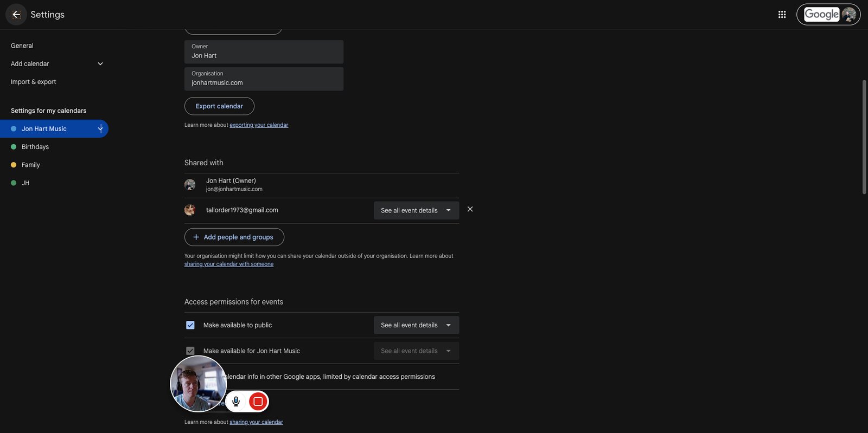Expand the Add calendar section chevron
This screenshot has width=868, height=433.
pyautogui.click(x=100, y=64)
